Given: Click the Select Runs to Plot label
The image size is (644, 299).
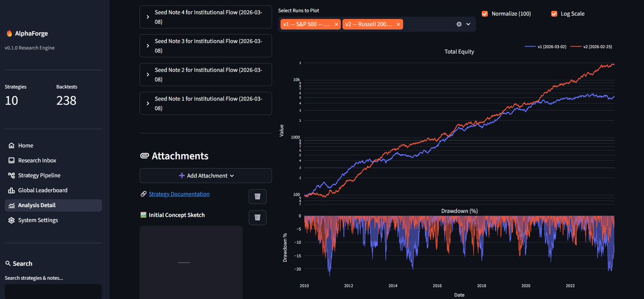Looking at the screenshot, I should pos(298,10).
